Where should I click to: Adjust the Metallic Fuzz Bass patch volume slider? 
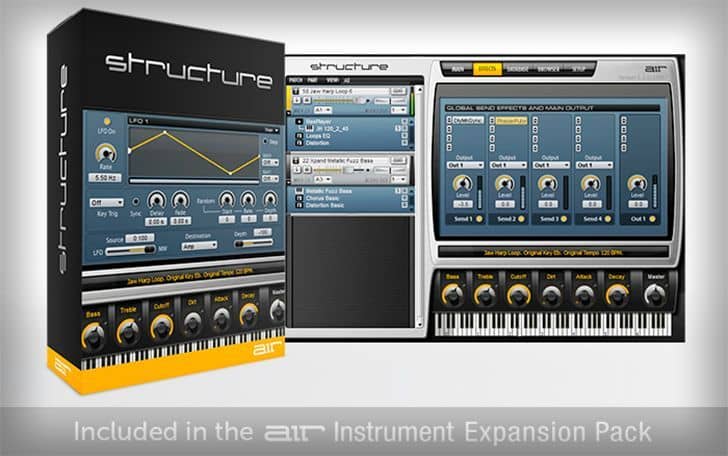tap(343, 170)
